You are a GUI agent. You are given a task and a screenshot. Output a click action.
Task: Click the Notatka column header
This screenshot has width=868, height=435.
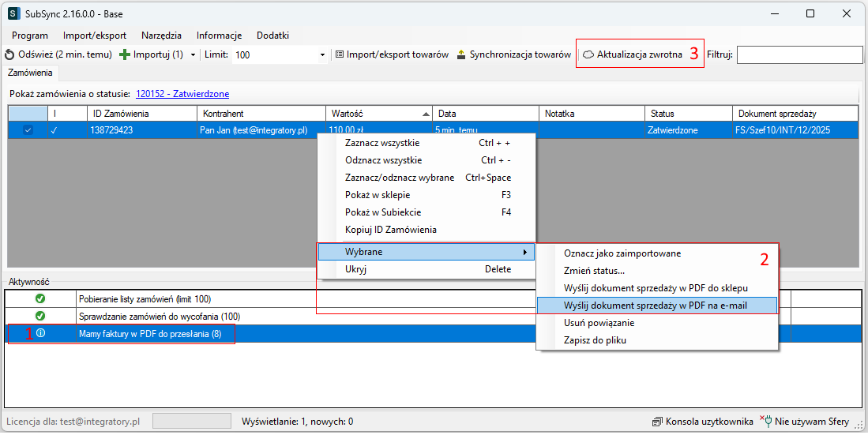(592, 114)
